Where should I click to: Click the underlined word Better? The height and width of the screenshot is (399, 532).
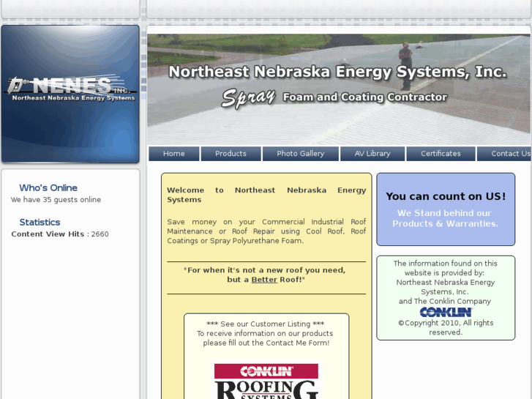click(264, 280)
